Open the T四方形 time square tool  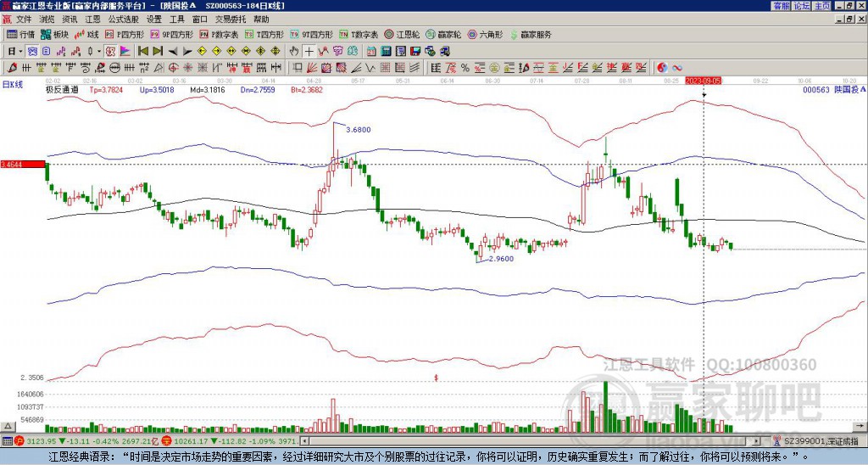(264, 34)
